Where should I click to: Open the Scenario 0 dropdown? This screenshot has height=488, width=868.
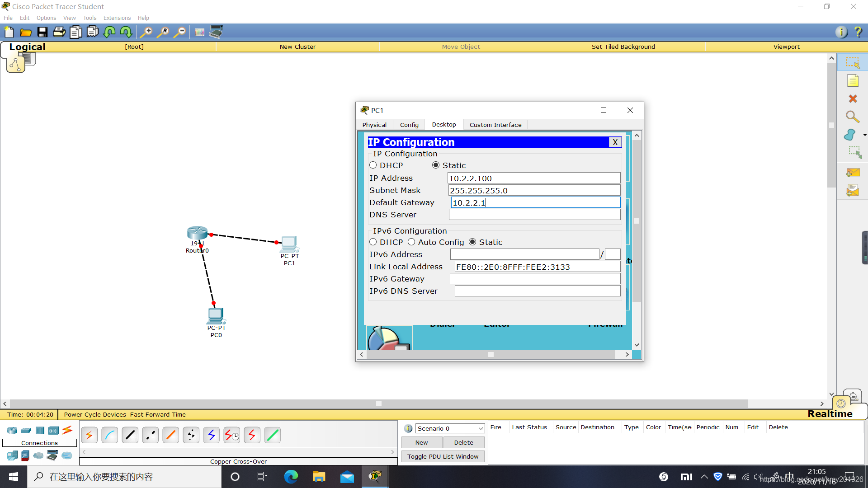point(450,428)
